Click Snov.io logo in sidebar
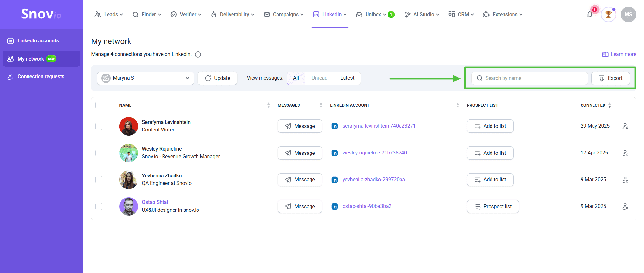The image size is (644, 273). pyautogui.click(x=41, y=14)
